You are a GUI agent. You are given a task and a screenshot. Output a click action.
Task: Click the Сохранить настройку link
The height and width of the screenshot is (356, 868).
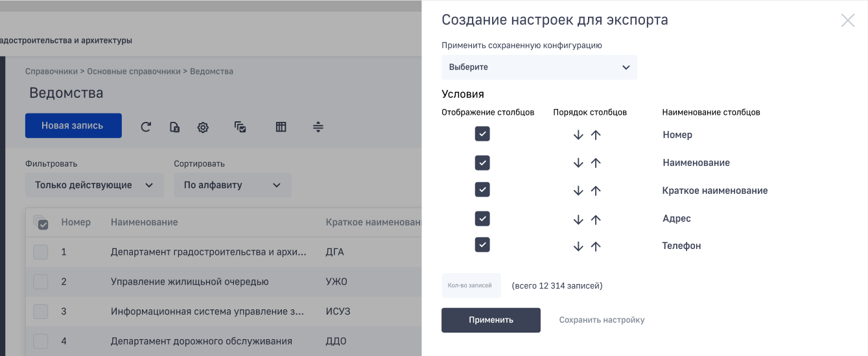(x=602, y=320)
